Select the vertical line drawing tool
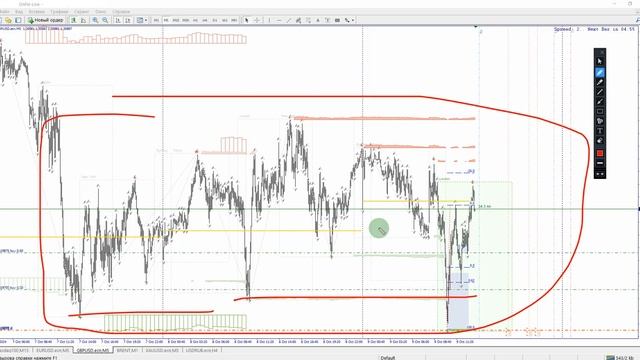Viewport: 640px width, 360px height. pyautogui.click(x=269, y=20)
